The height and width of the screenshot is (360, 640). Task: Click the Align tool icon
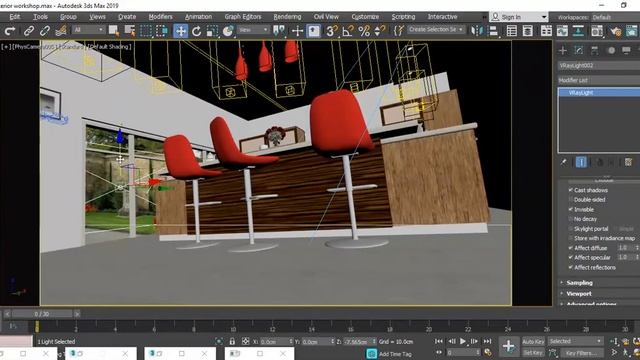[x=493, y=31]
